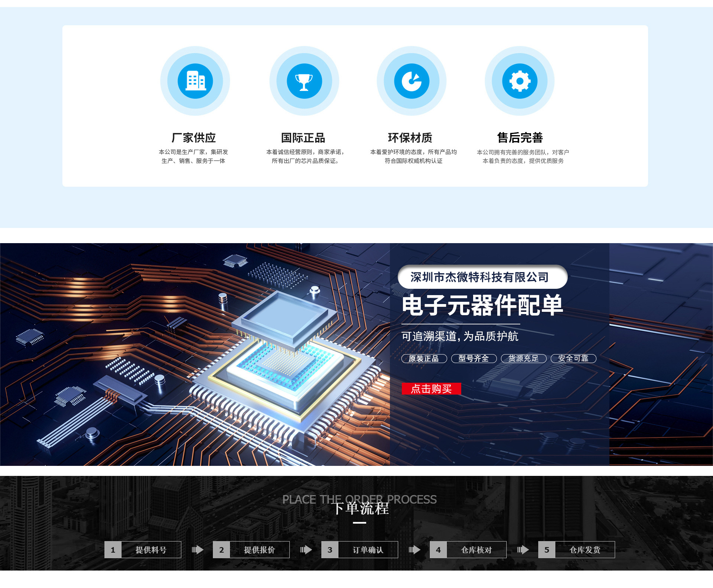This screenshot has width=713, height=588.
Task: Select step 1 提供料号 box
Action: tap(143, 549)
